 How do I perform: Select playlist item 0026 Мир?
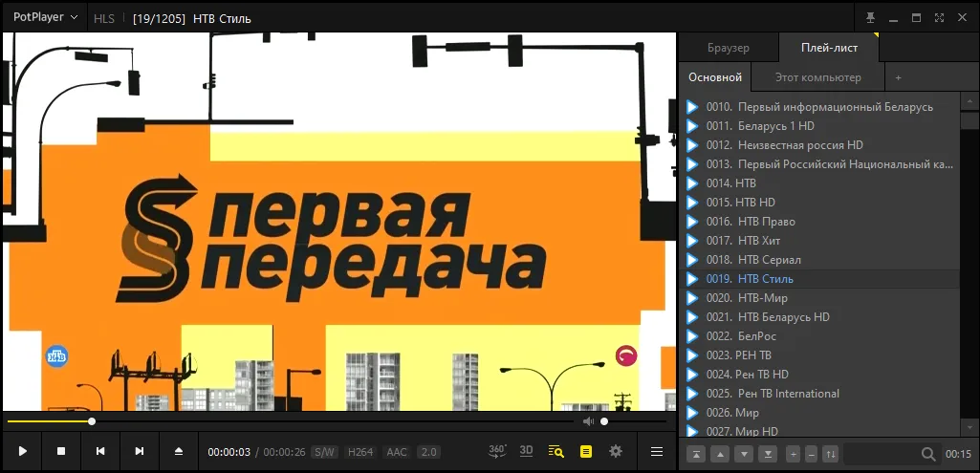tap(819, 413)
